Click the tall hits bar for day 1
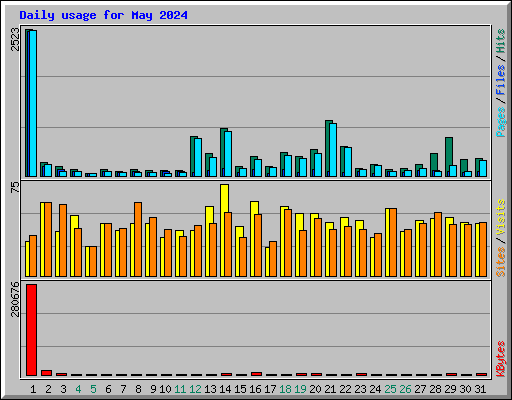 [x=27, y=103]
